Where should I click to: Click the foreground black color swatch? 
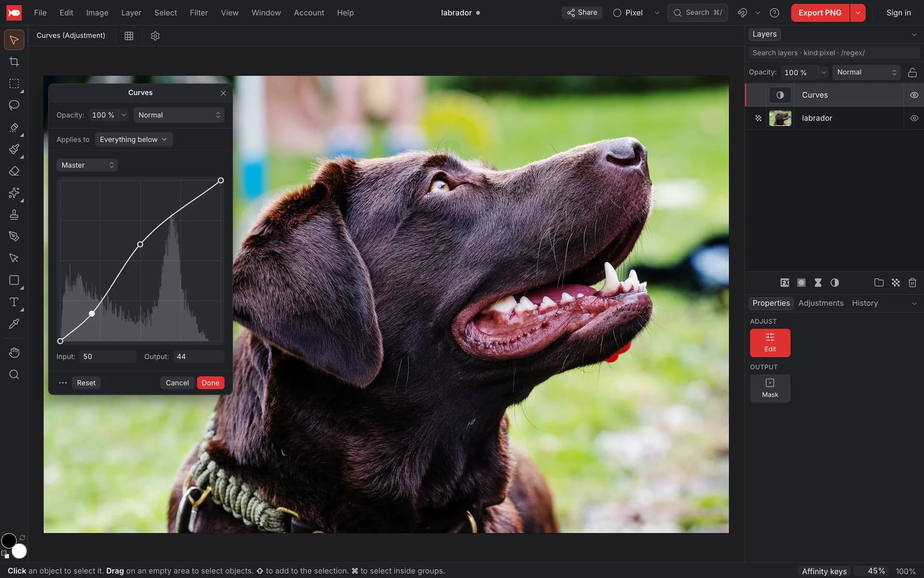click(9, 540)
